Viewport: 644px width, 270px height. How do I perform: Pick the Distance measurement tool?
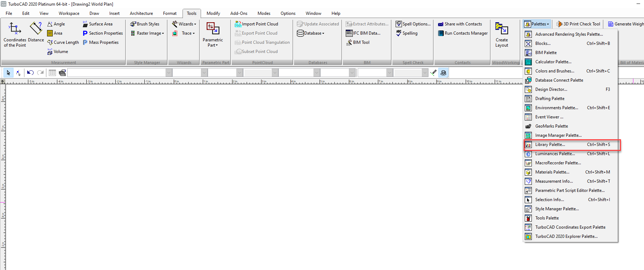pos(36,32)
